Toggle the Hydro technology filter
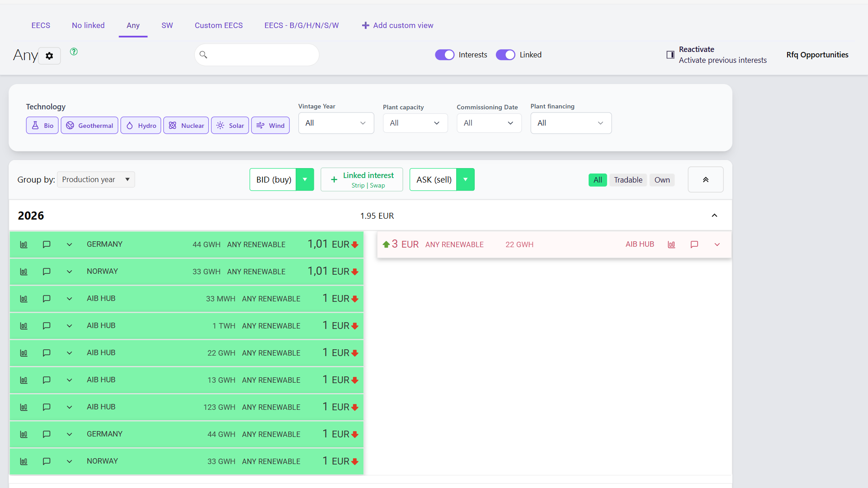868x488 pixels. [x=141, y=126]
